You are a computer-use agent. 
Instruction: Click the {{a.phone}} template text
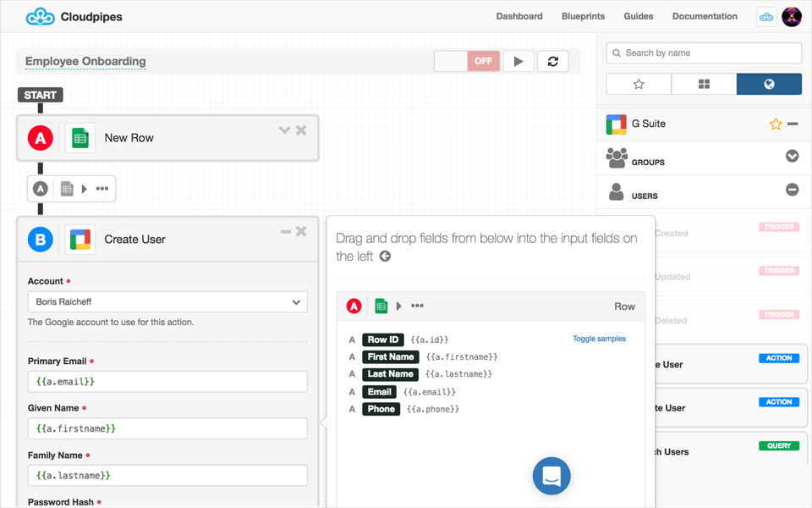tap(433, 409)
